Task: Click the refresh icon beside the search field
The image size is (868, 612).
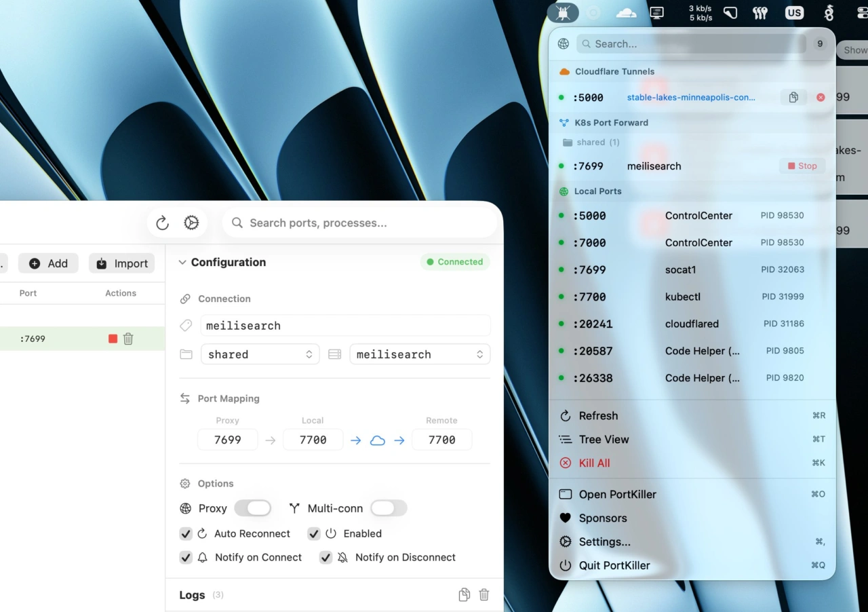Action: click(162, 223)
